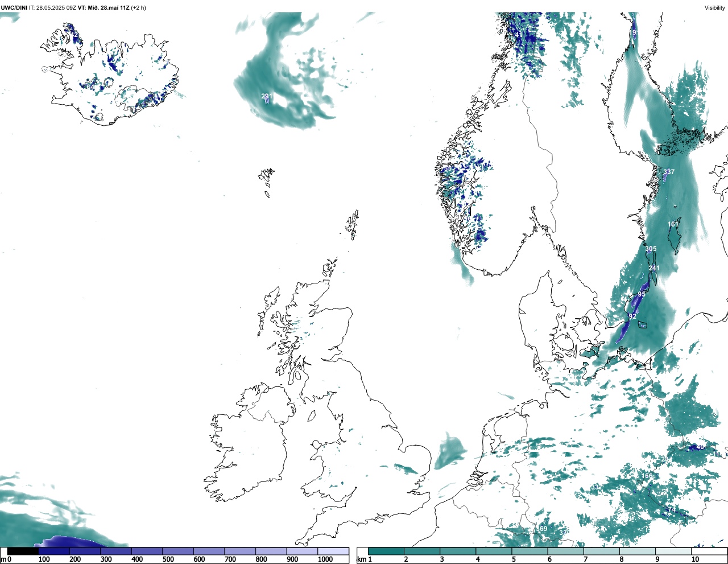Click the '1000' tick label on meter legend

[x=325, y=559]
